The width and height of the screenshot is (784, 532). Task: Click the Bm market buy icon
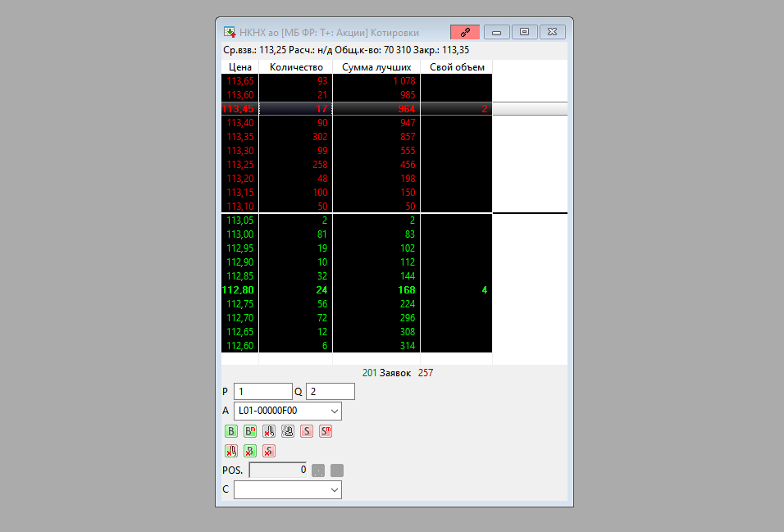pos(249,431)
